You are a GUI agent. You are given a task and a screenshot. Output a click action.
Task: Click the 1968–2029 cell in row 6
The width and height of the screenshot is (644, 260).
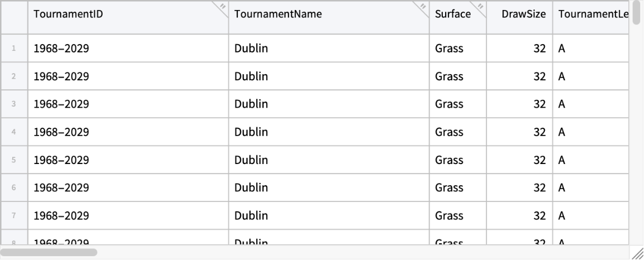[x=61, y=188]
